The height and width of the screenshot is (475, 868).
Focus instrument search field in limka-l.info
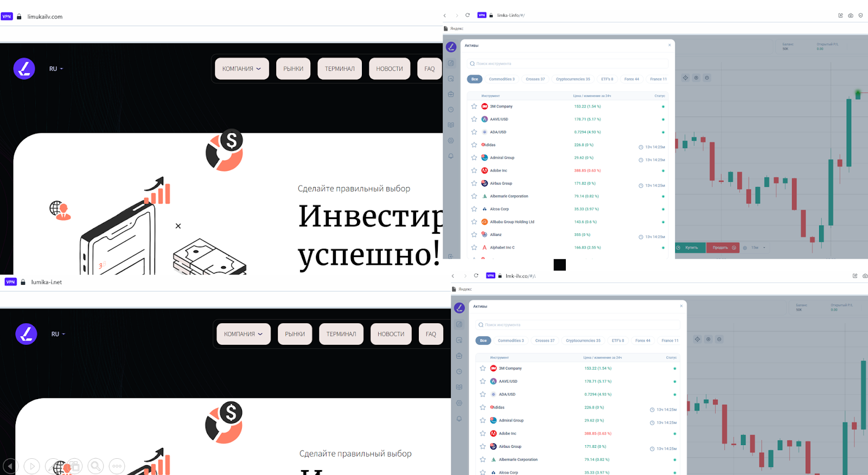click(568, 63)
